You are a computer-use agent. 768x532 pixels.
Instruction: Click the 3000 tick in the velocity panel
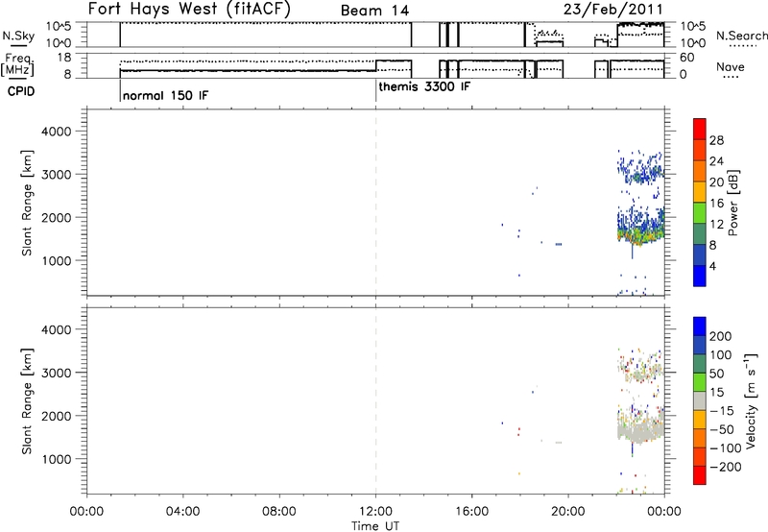tap(57, 373)
